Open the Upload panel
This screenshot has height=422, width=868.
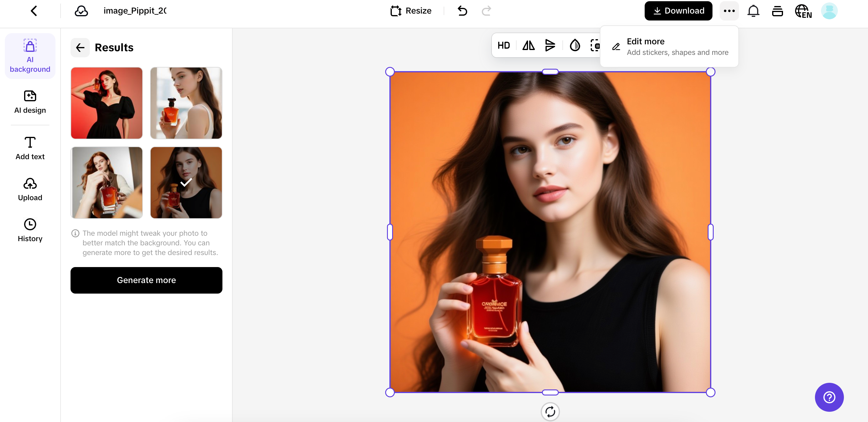pos(30,189)
